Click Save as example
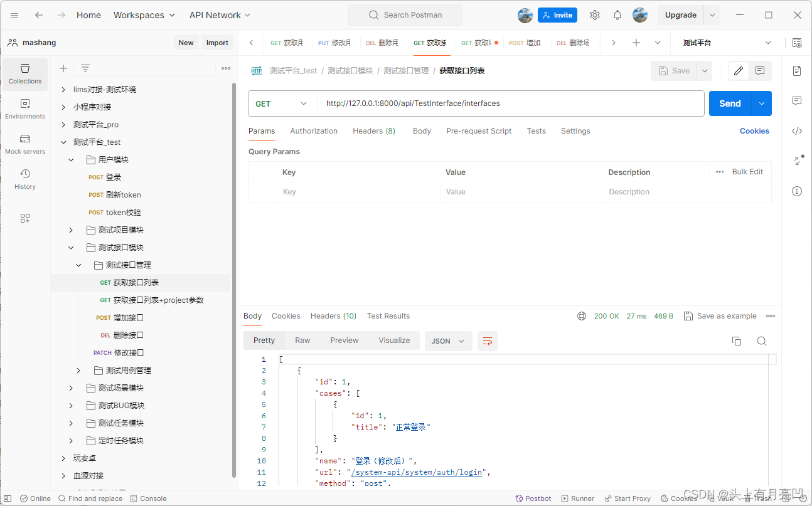This screenshot has width=812, height=506. pos(720,316)
